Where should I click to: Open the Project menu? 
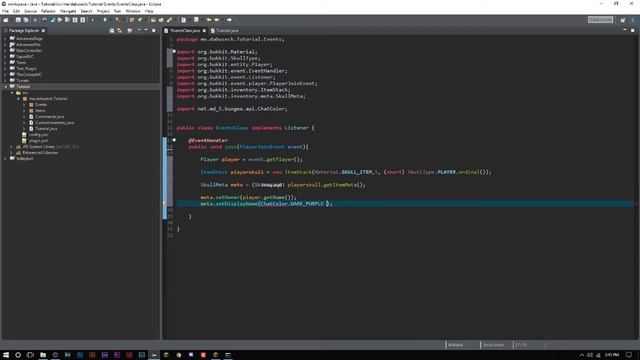(103, 11)
